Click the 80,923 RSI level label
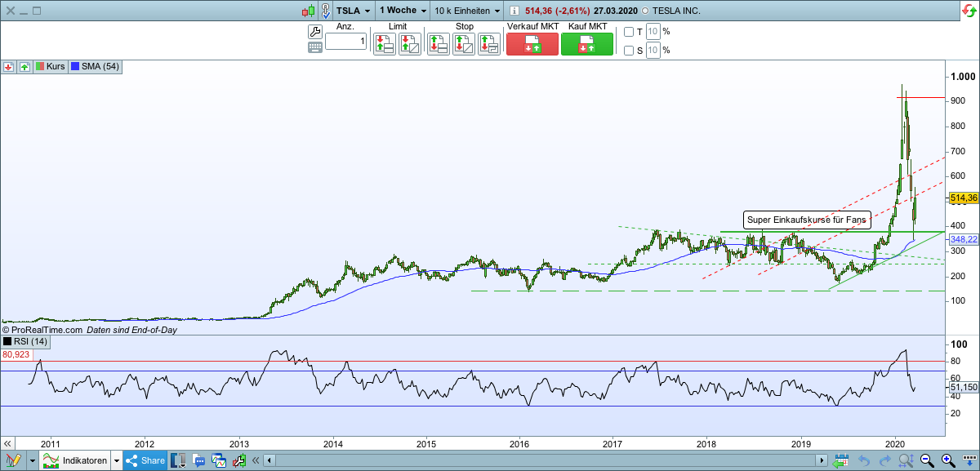This screenshot has height=471, width=980. [16, 355]
